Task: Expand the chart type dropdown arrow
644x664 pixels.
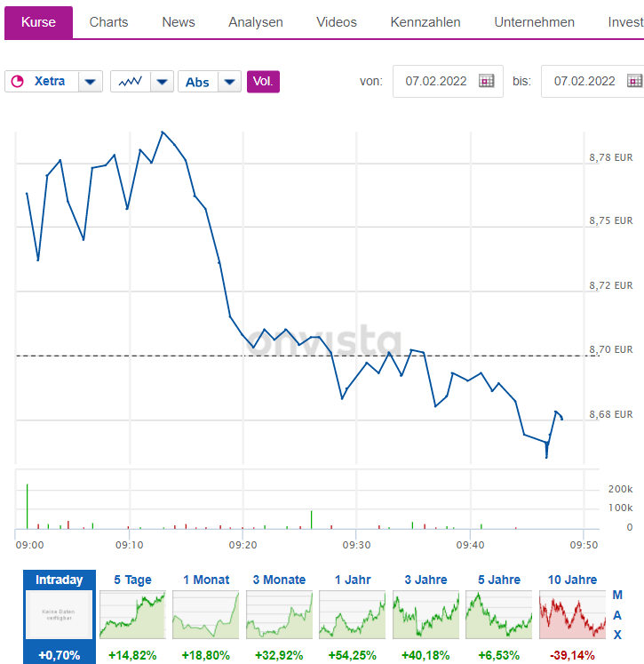Action: tap(162, 82)
